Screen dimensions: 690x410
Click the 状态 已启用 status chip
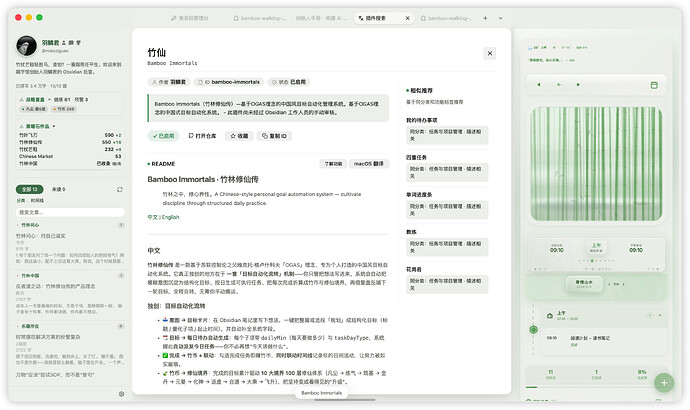tap(289, 82)
